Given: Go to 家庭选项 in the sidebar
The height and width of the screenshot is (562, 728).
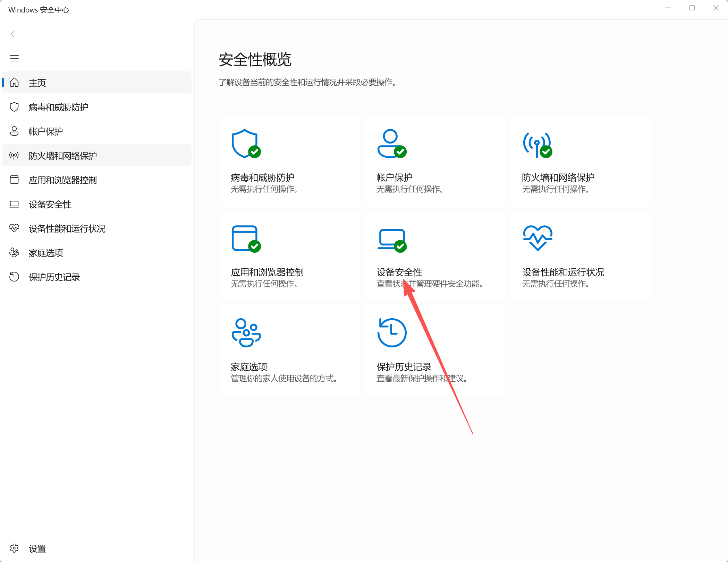Looking at the screenshot, I should [x=97, y=252].
